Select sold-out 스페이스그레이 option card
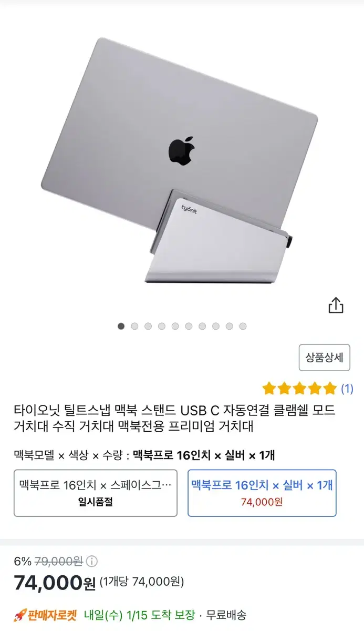Image resolution: width=364 pixels, height=631 pixels. pyautogui.click(x=95, y=493)
